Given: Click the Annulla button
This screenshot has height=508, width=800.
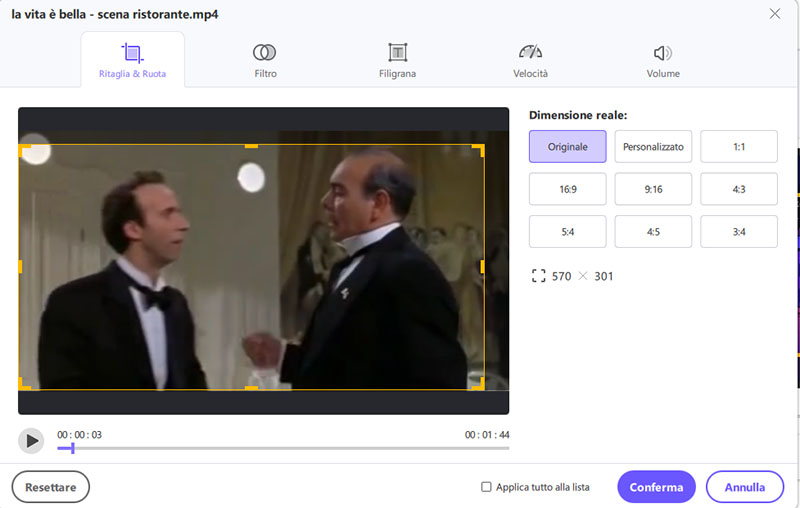Looking at the screenshot, I should coord(745,487).
